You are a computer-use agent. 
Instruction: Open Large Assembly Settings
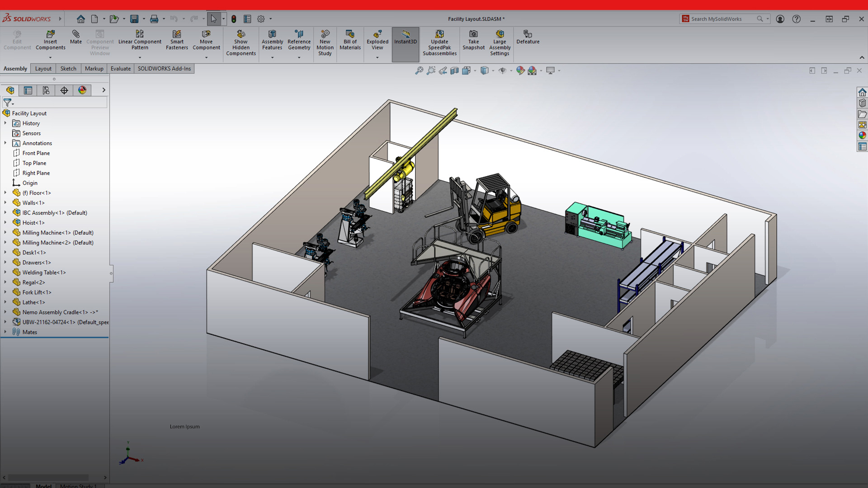[500, 43]
